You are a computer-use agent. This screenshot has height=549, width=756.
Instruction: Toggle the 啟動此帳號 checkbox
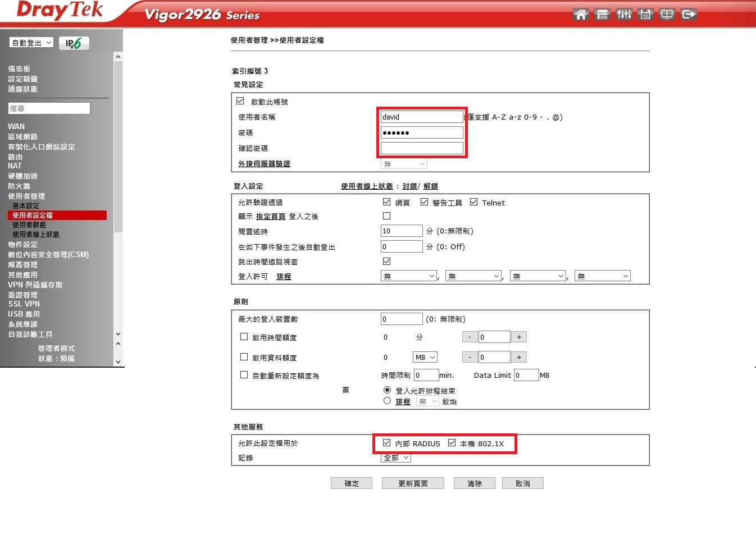point(240,101)
